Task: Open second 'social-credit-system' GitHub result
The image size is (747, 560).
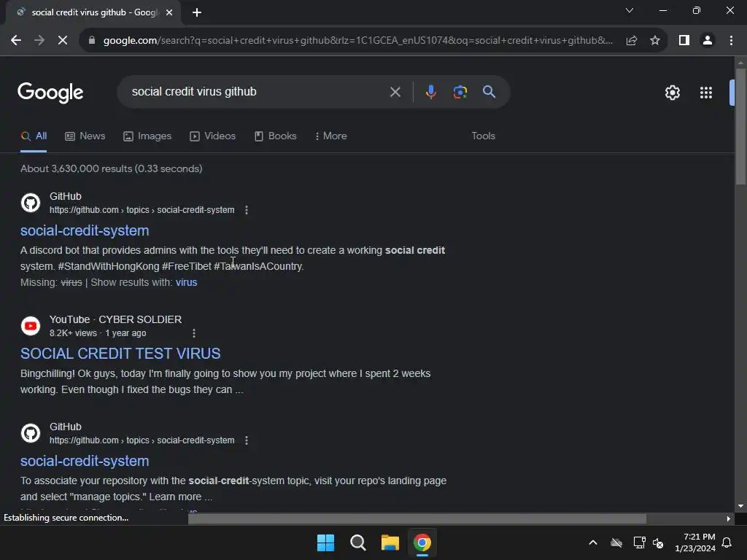Action: [x=85, y=462]
